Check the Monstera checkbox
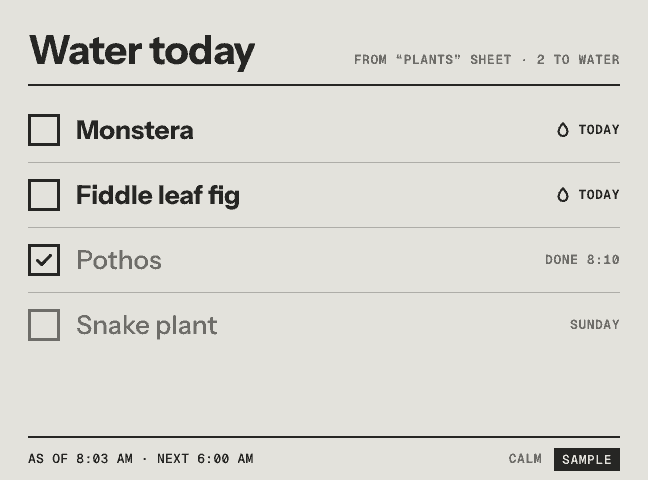The height and width of the screenshot is (480, 648). [x=44, y=130]
